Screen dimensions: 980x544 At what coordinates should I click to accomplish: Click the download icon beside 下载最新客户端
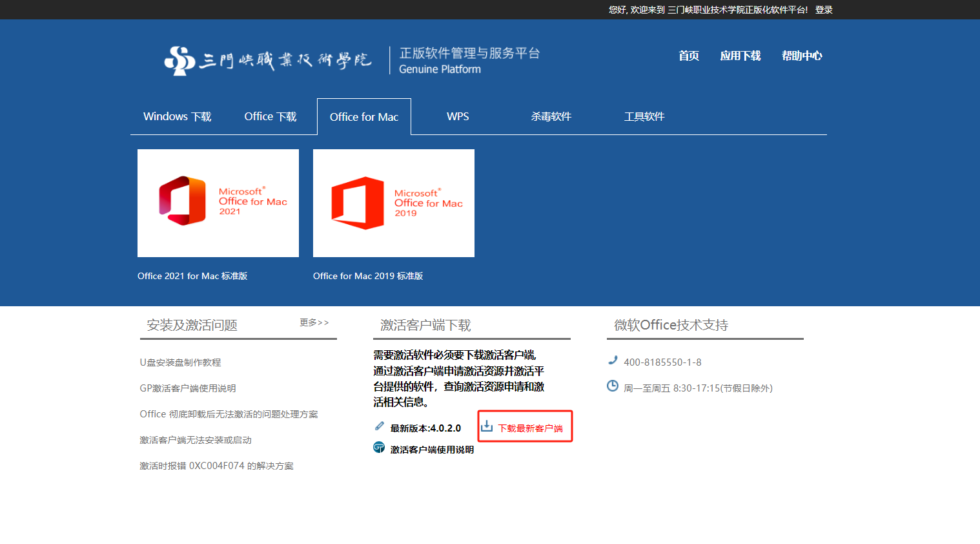[x=487, y=426]
